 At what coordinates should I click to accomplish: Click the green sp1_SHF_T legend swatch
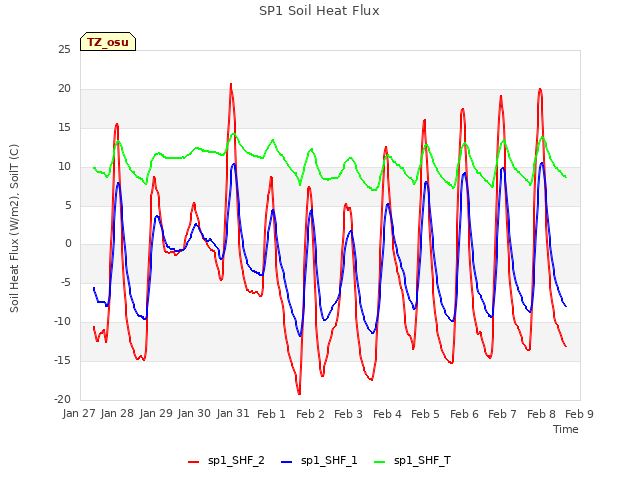pyautogui.click(x=380, y=462)
